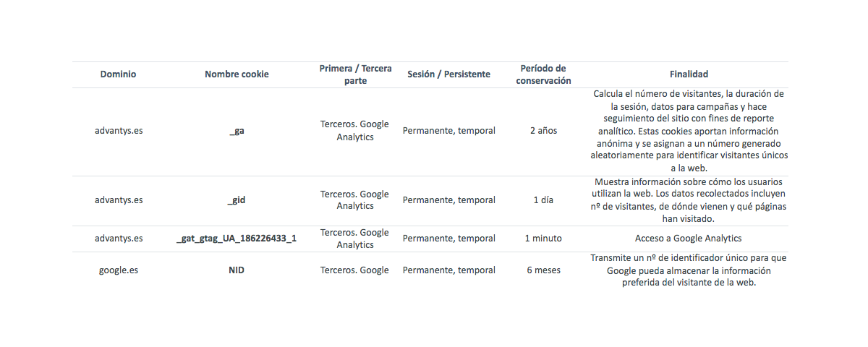
Task: Click the _ga purpose description text
Action: pyautogui.click(x=689, y=132)
